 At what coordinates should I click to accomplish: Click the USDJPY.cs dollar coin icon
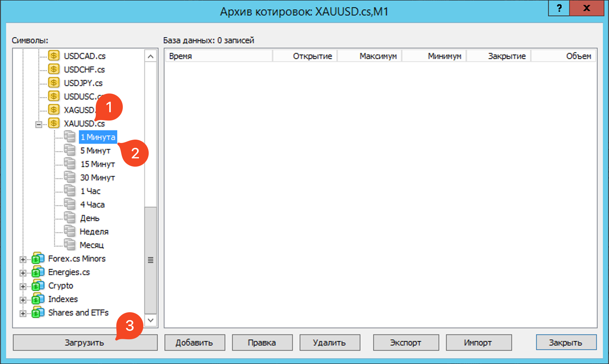tap(54, 83)
